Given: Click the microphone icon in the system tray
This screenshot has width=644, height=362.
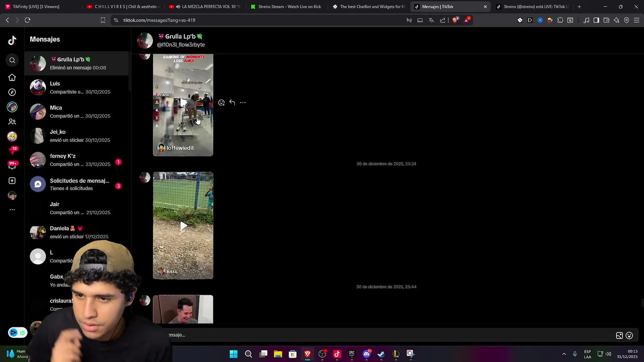Looking at the screenshot, I should point(575,354).
